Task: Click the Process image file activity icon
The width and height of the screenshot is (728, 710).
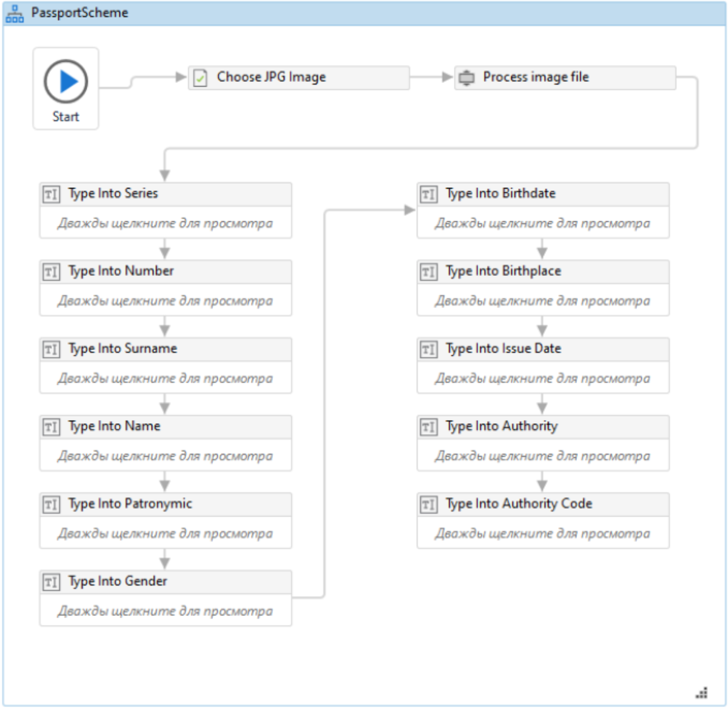Action: click(466, 78)
